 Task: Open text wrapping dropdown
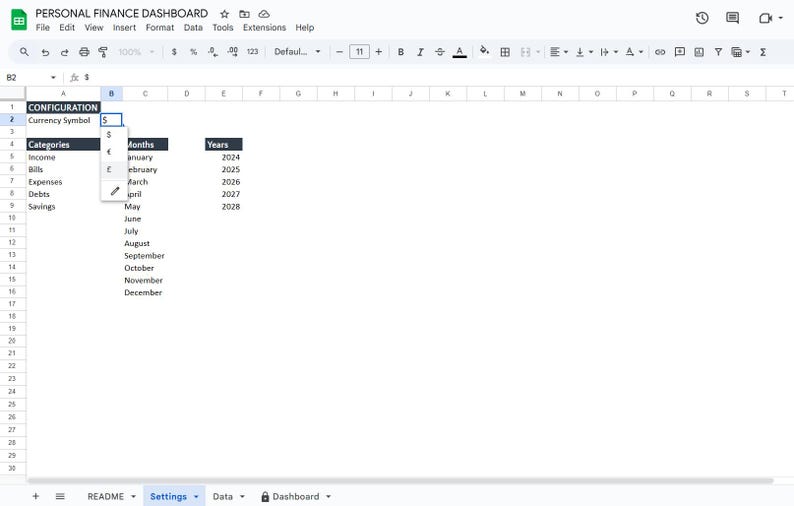(609, 52)
